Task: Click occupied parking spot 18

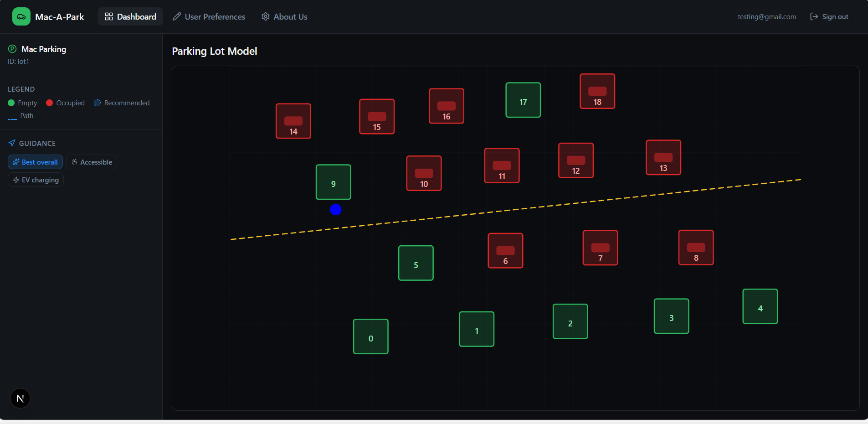Action: (597, 91)
